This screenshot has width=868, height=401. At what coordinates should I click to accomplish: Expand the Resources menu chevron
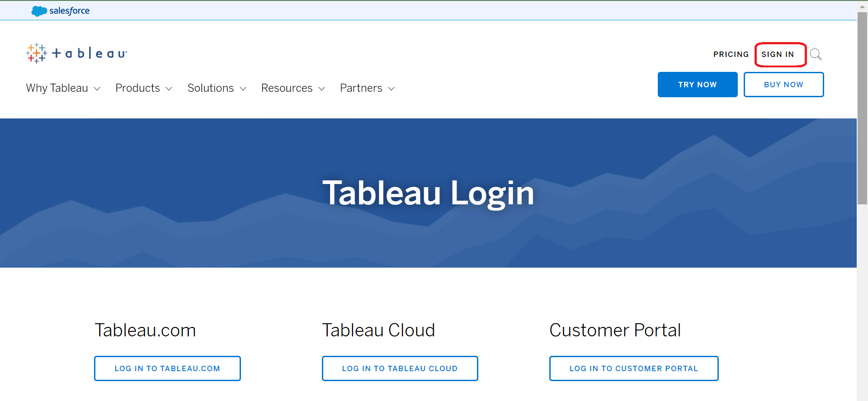point(321,89)
